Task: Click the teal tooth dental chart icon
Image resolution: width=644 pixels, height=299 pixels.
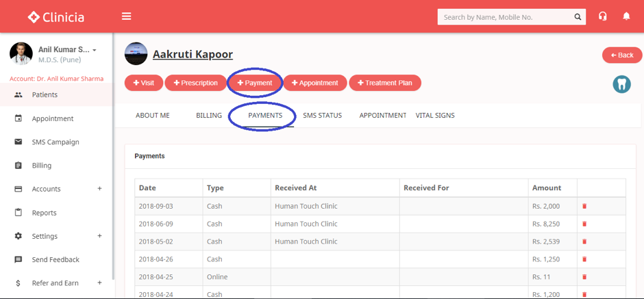Action: coord(621,83)
